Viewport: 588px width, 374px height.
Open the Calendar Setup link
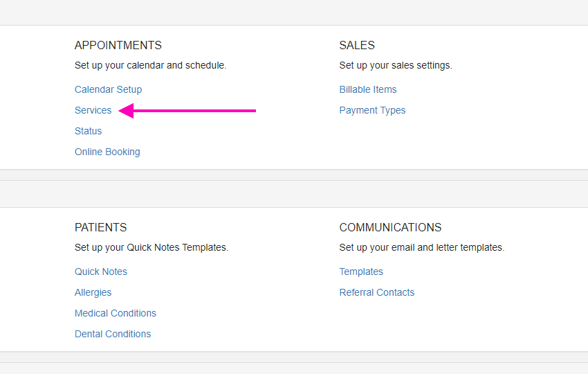(x=108, y=90)
